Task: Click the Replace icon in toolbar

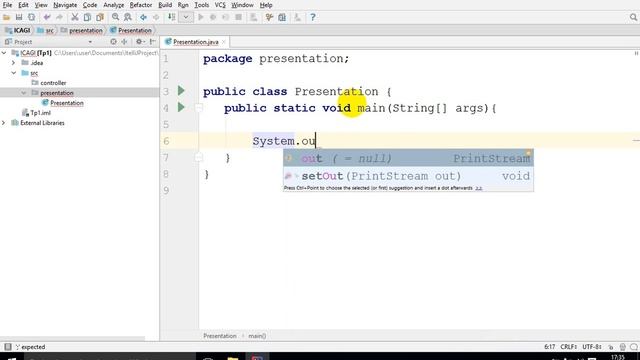Action: (x=128, y=17)
